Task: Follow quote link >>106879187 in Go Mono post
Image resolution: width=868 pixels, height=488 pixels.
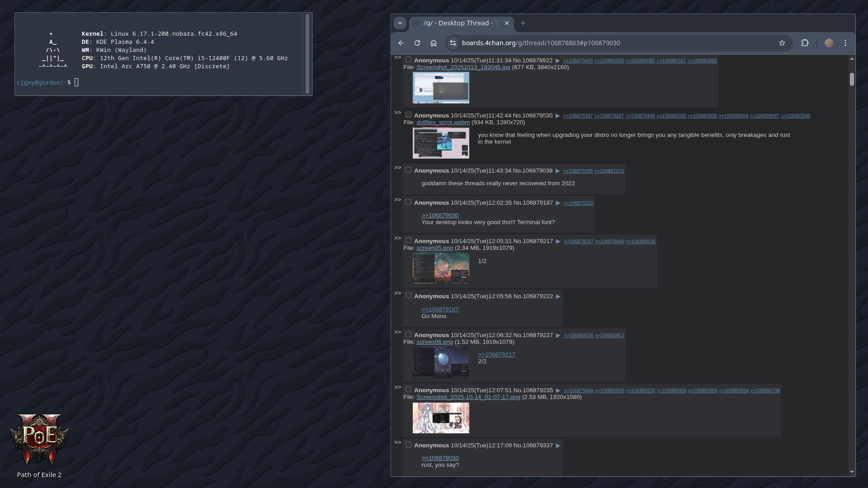Action: tap(440, 310)
